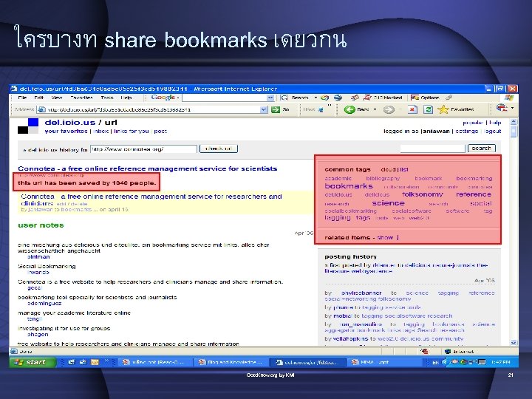This screenshot has width=532, height=399.
Task: Open the Favorites menu
Action: tap(81, 98)
